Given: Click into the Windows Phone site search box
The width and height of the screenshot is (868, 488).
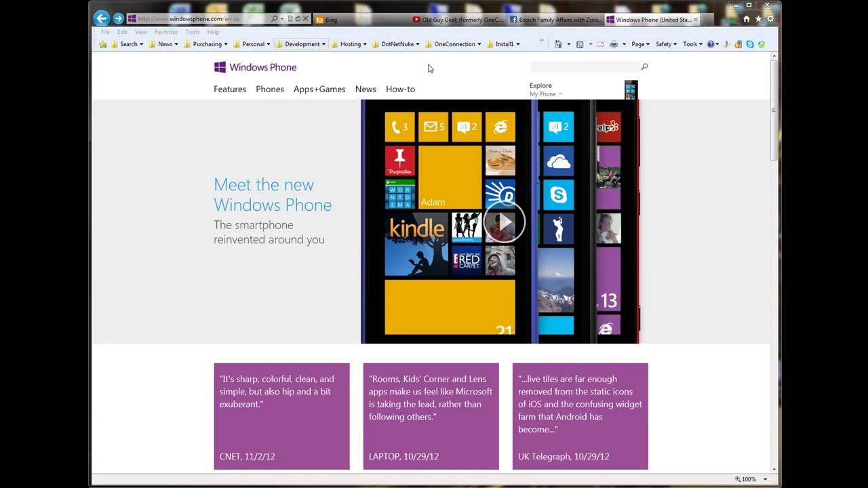Looking at the screenshot, I should [x=585, y=66].
